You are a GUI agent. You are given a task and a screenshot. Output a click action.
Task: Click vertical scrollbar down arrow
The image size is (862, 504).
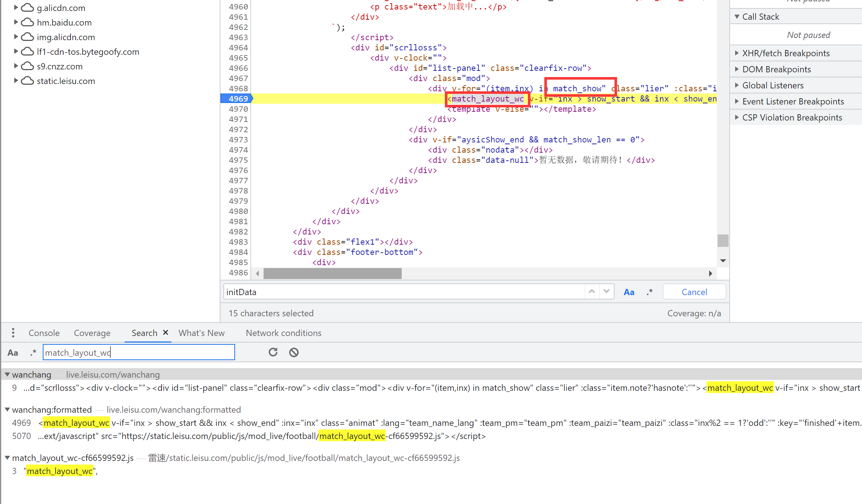[x=723, y=261]
